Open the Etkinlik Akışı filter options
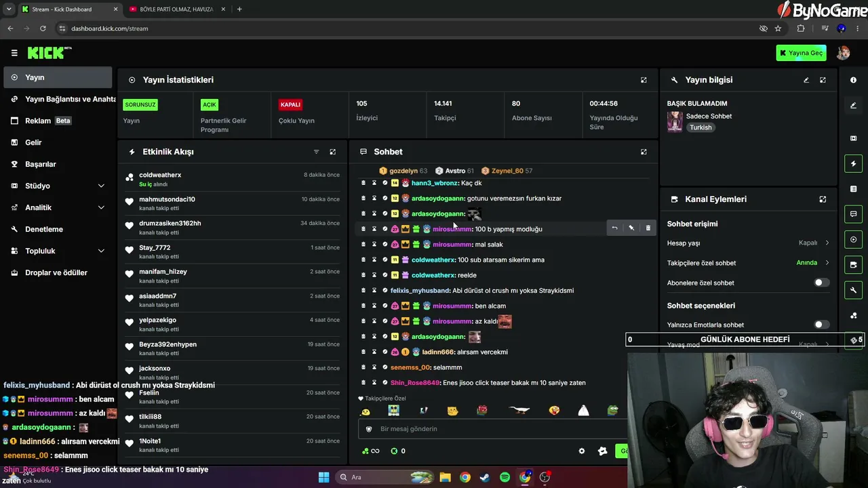Image resolution: width=868 pixels, height=488 pixels. tap(316, 152)
